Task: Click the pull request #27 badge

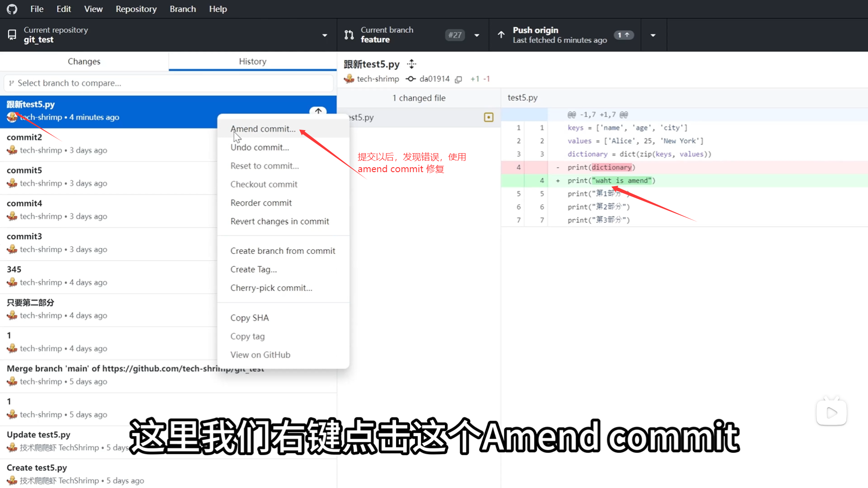Action: click(x=455, y=35)
